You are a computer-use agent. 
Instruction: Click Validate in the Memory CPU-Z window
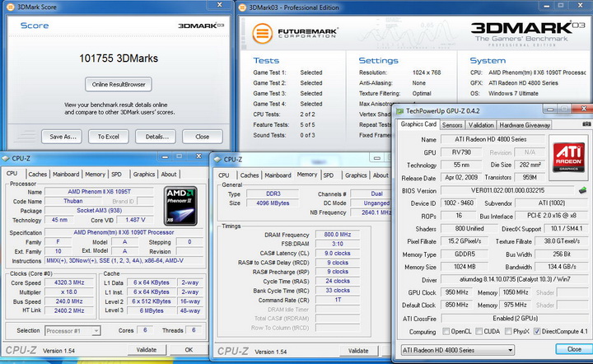tap(358, 351)
